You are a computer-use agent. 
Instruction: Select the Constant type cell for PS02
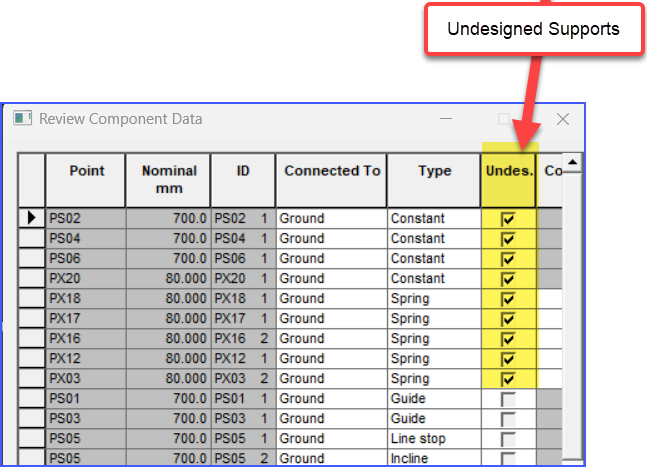click(x=434, y=218)
